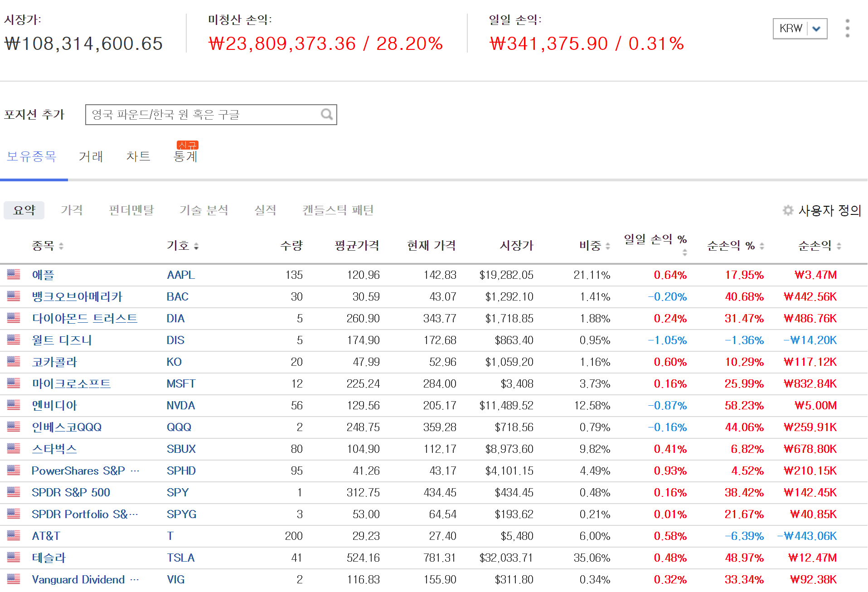Open the SPDR Portfolio S& link
868x592 pixels.
[x=85, y=514]
